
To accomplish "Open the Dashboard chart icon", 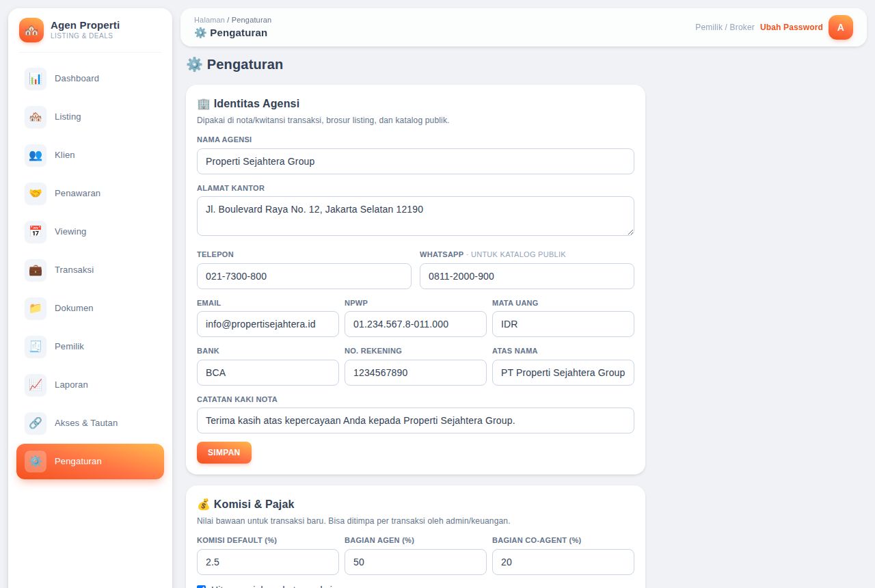I will pyautogui.click(x=36, y=79).
